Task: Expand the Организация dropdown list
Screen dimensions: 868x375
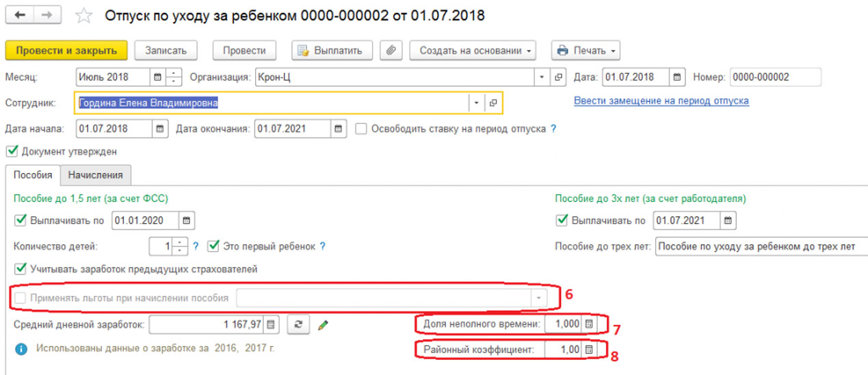Action: point(542,77)
